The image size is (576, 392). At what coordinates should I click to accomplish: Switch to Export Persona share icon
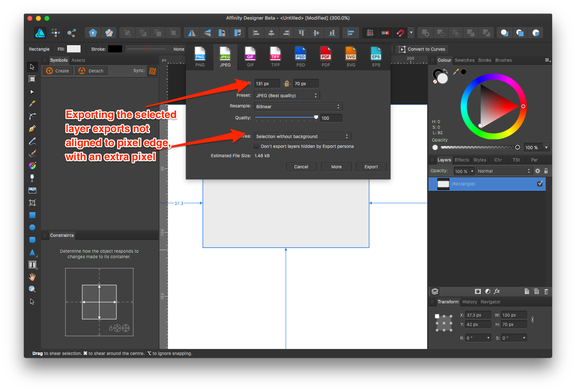72,32
